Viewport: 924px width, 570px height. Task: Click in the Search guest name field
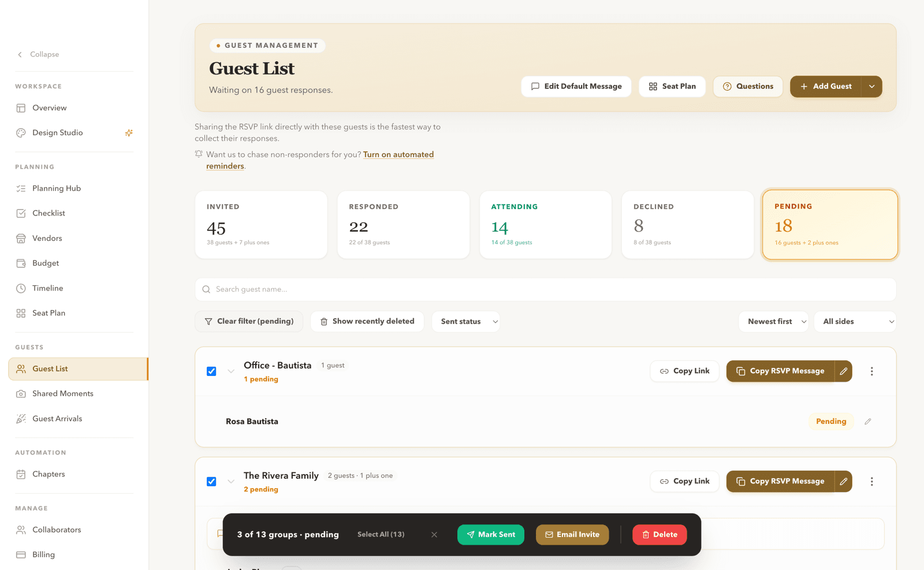point(546,289)
